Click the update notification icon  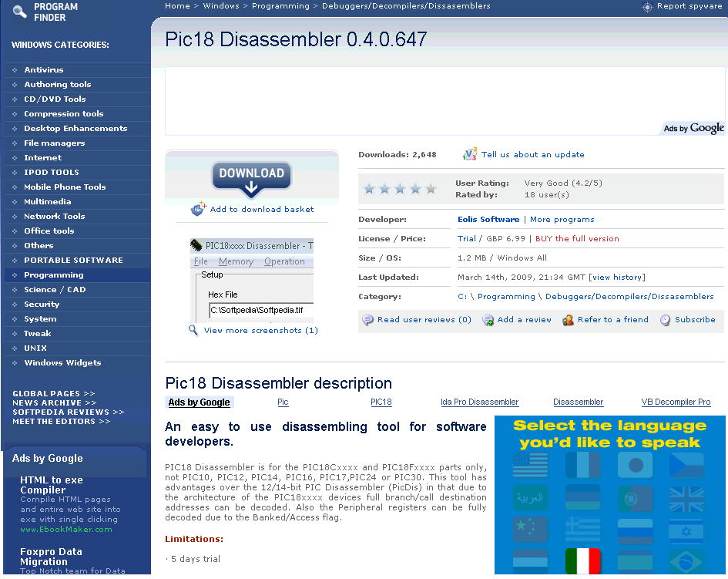tap(470, 154)
